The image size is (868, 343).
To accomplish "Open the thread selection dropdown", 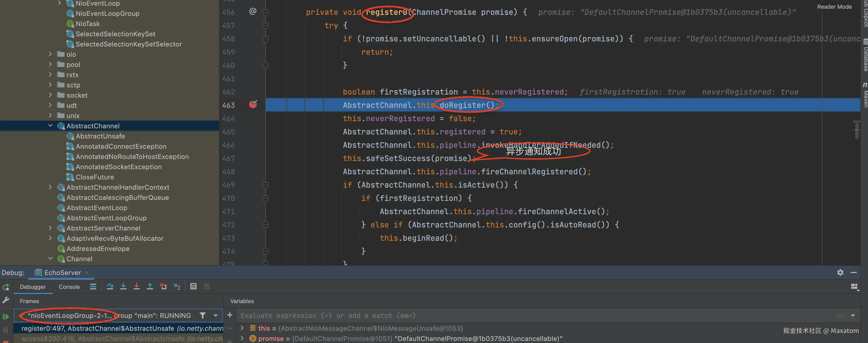I will (216, 315).
